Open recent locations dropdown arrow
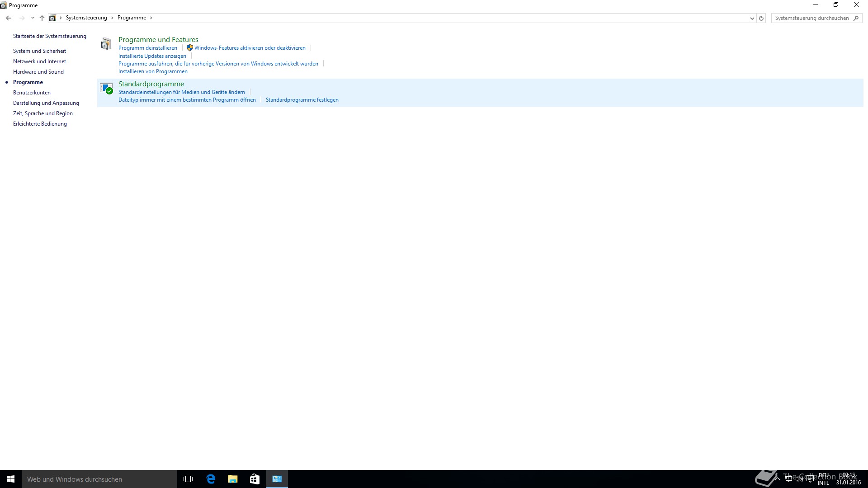The width and height of the screenshot is (868, 488). point(33,18)
